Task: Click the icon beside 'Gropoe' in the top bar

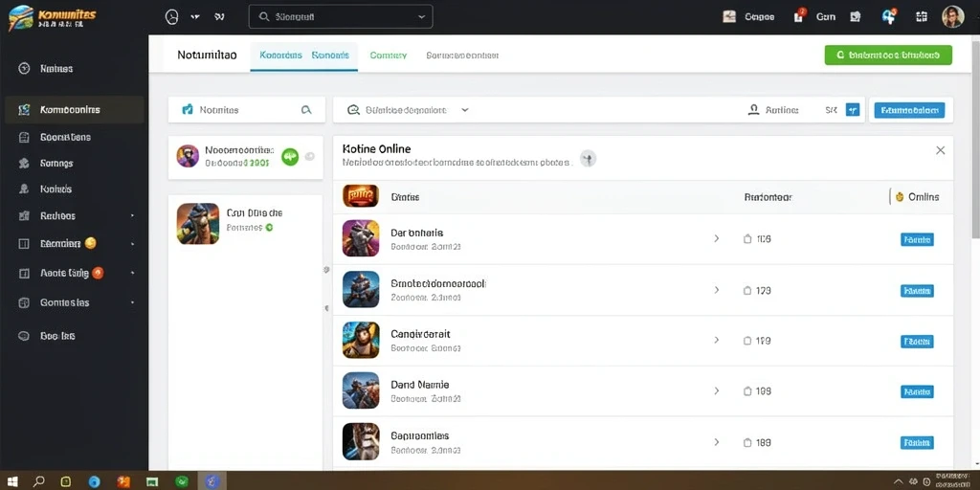Action: point(729,17)
